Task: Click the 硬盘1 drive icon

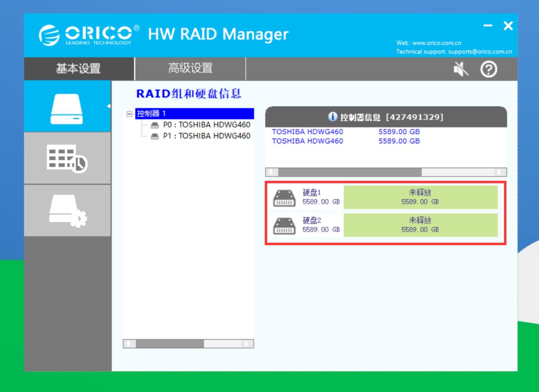Action: click(x=284, y=197)
